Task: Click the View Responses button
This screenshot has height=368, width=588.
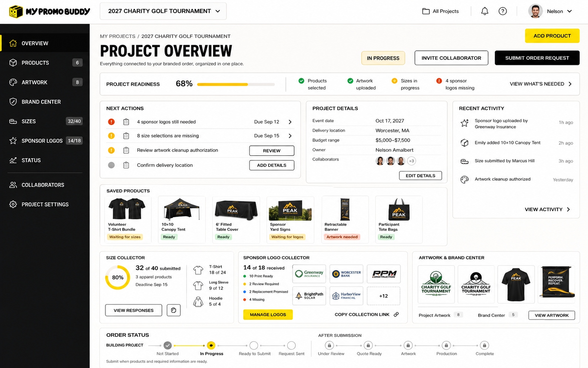Action: 133,310
